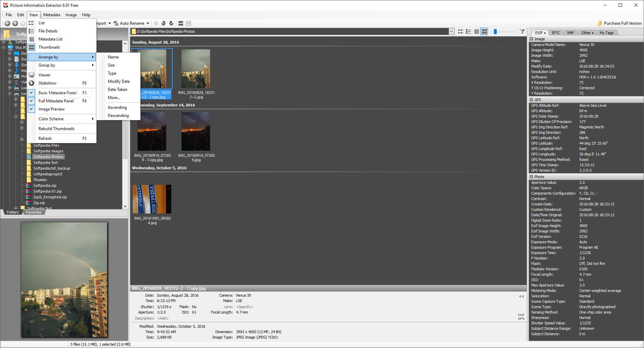644x348 pixels.
Task: Switch to File Details view icon
Action: (468, 31)
